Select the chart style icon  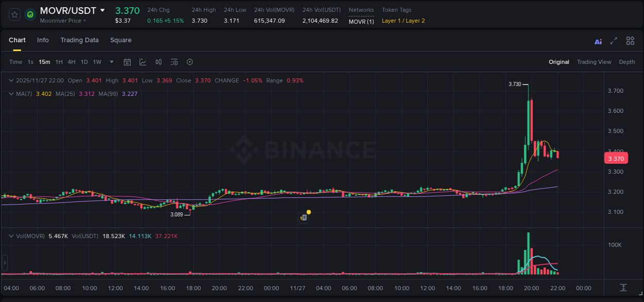click(143, 62)
